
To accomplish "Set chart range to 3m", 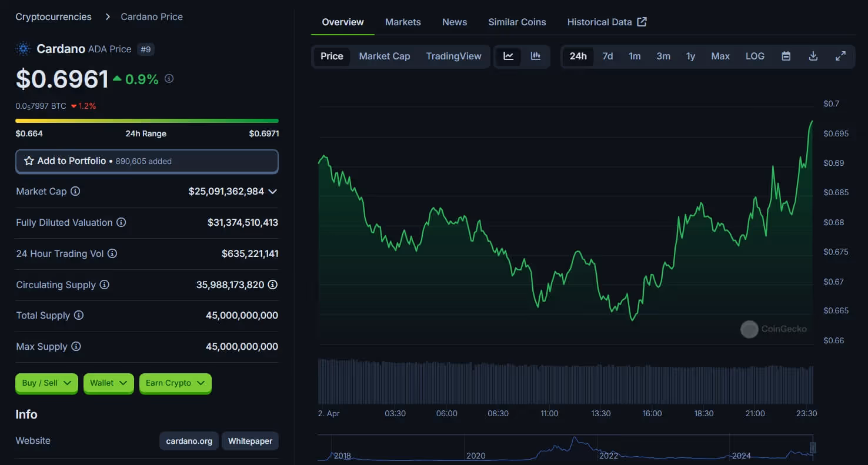I will click(x=663, y=56).
